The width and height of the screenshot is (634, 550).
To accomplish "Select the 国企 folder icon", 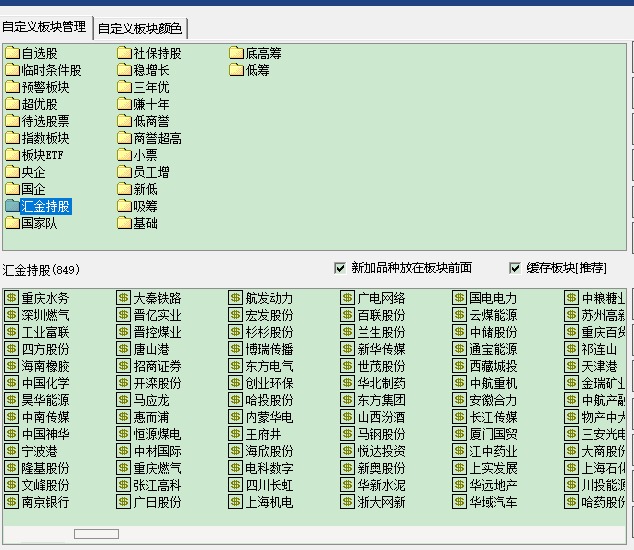I will coord(13,189).
